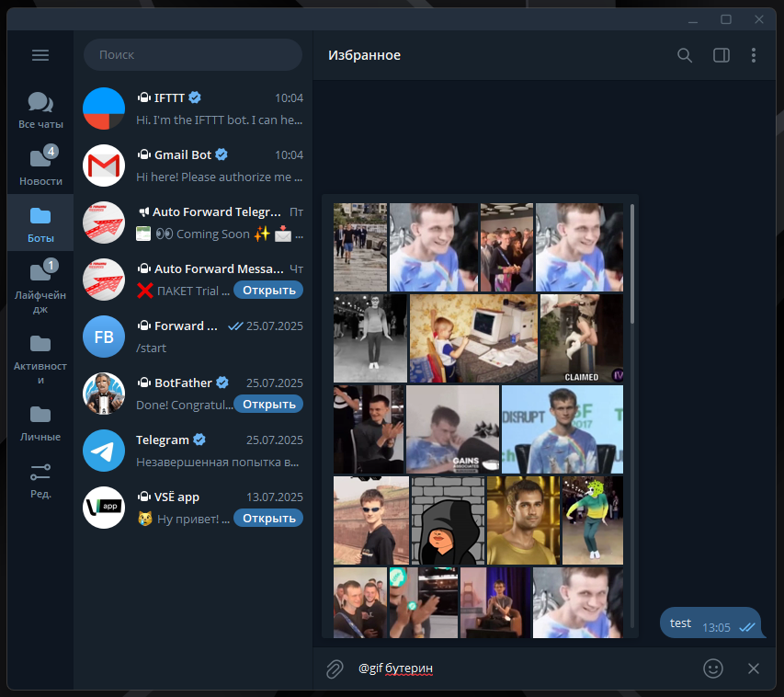This screenshot has width=784, height=697.
Task: Click the Поиск search field
Action: point(193,55)
